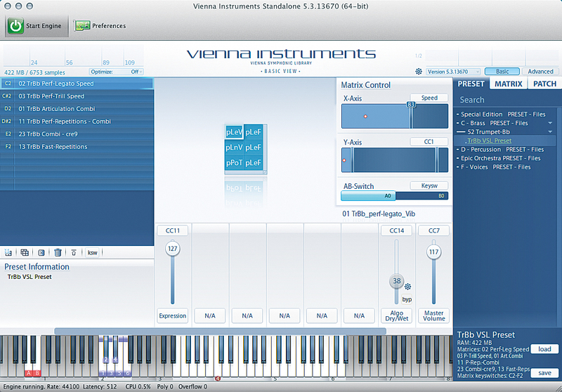Expand D - Percussion PRESET - Files

click(x=500, y=150)
